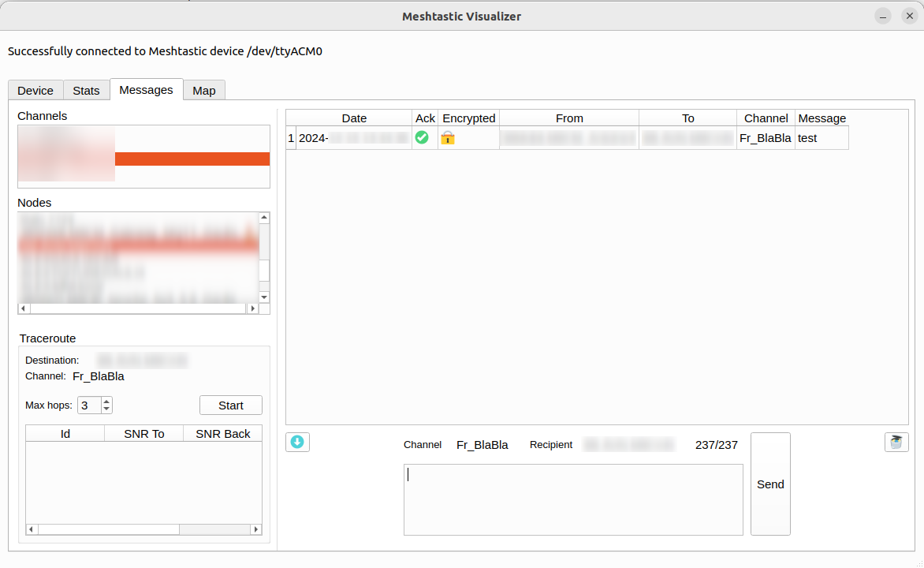Click the clear messages icon near Send

click(896, 443)
